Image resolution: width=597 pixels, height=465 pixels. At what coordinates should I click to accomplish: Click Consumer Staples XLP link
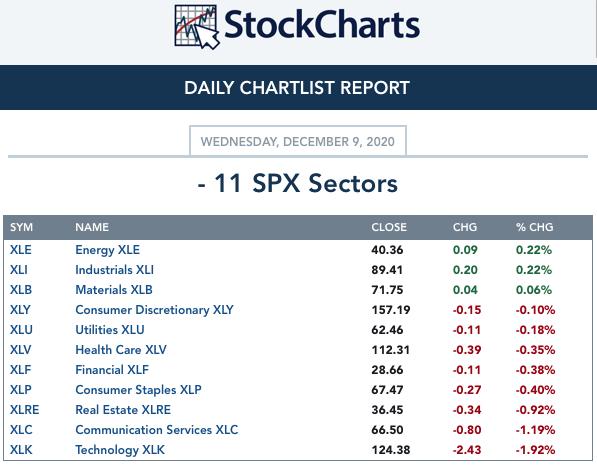click(138, 390)
